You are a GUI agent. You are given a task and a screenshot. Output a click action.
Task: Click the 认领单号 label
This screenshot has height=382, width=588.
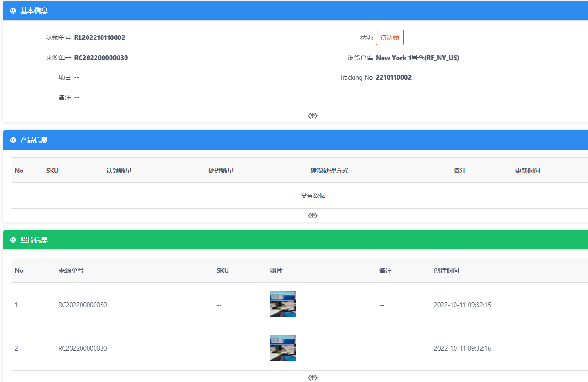click(59, 37)
